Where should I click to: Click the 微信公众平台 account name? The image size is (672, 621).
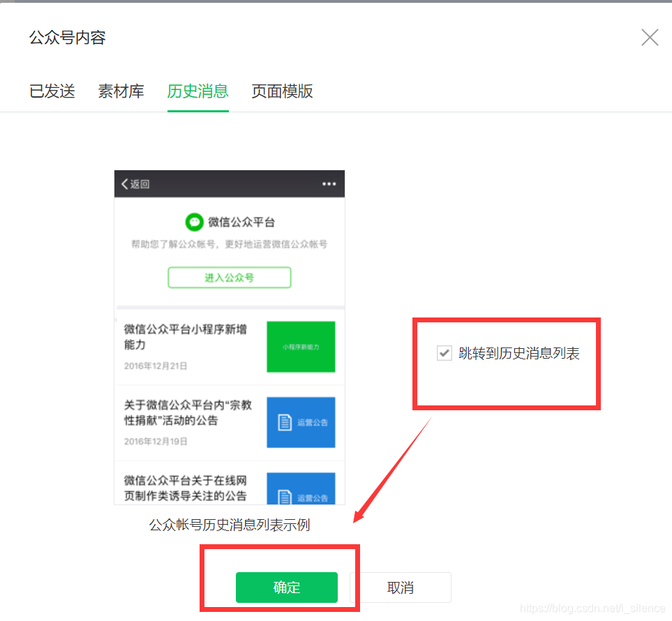241,222
